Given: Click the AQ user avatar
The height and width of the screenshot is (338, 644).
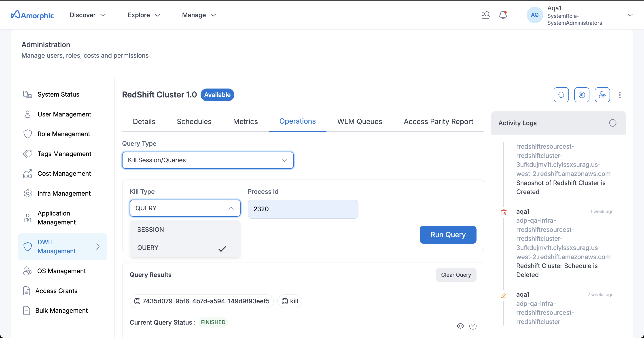Looking at the screenshot, I should click(x=534, y=15).
